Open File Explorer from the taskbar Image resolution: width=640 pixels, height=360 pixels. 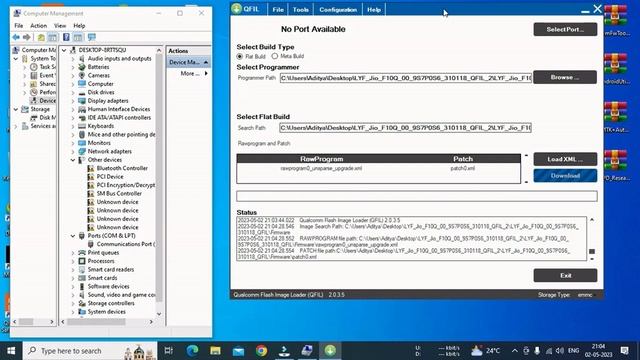pos(215,350)
